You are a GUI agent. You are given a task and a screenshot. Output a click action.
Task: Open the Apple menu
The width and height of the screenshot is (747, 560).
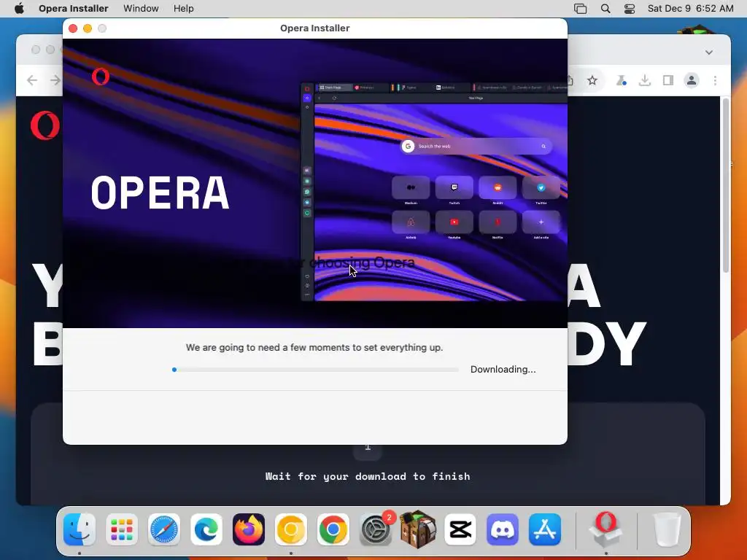[x=19, y=9]
